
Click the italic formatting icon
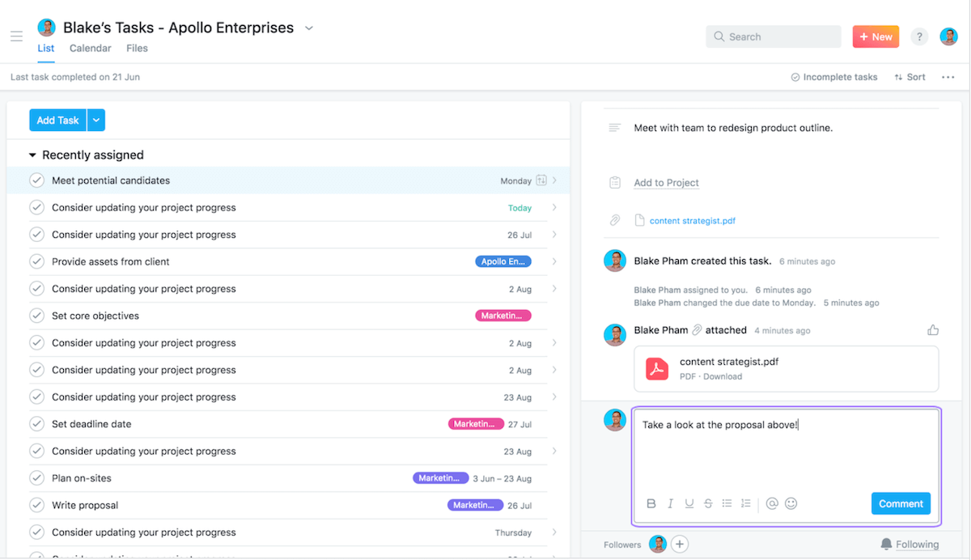670,503
